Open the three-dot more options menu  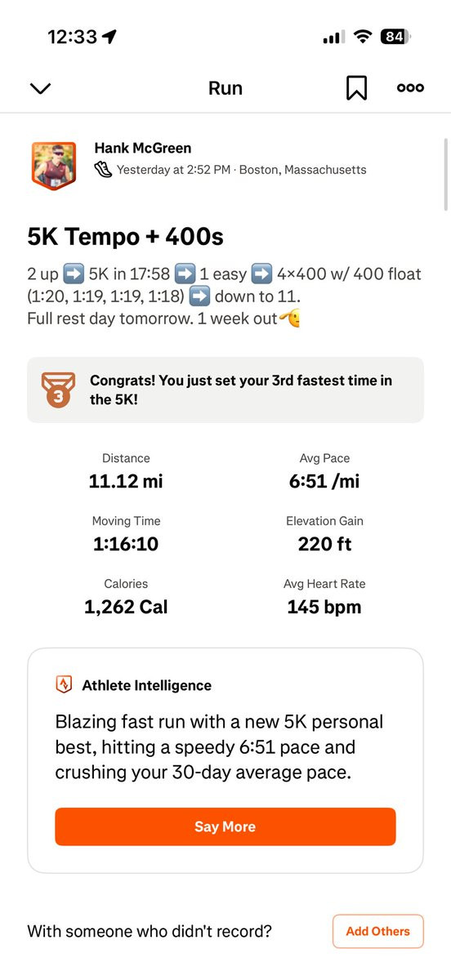point(410,88)
